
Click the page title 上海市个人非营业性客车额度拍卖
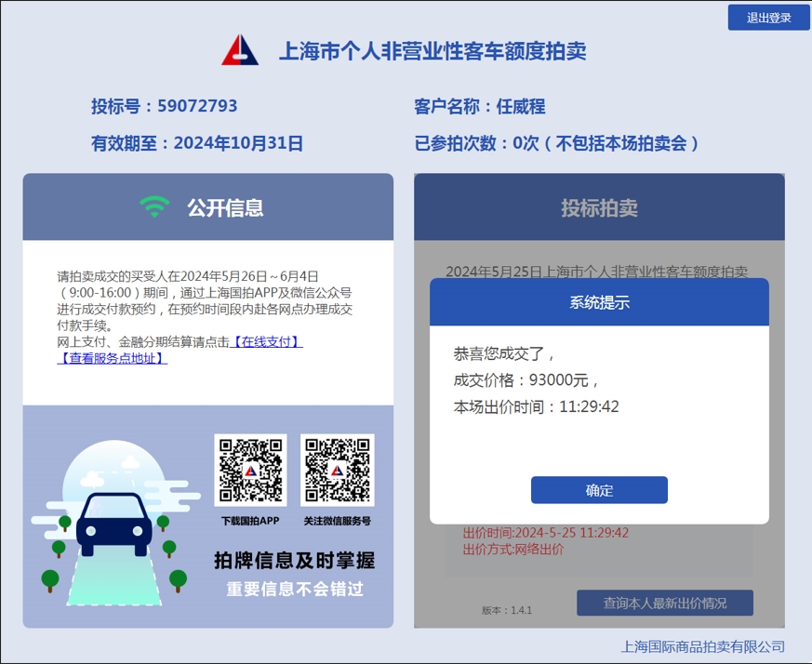point(433,51)
